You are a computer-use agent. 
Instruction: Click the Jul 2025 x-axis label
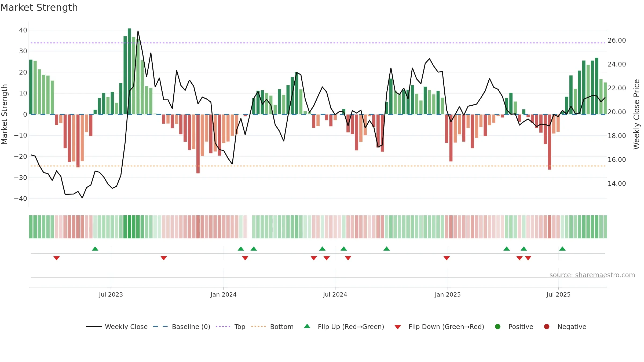coord(559,294)
